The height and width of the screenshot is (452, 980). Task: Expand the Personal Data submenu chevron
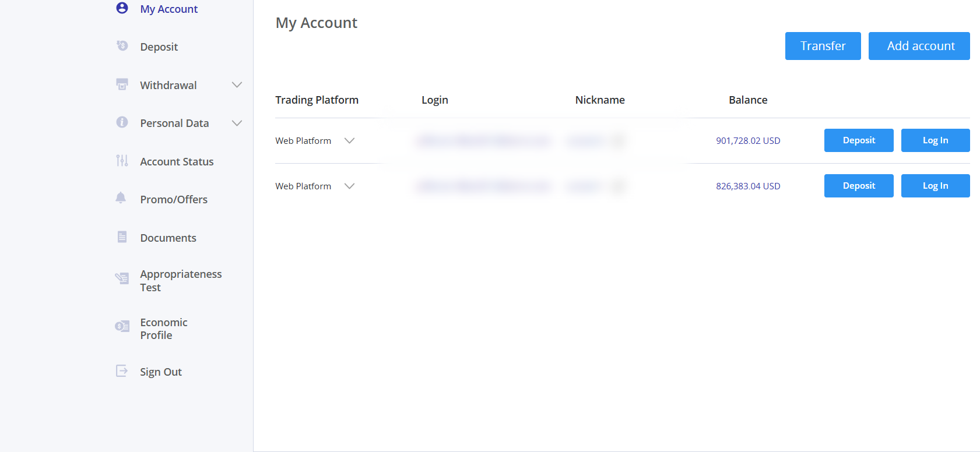pos(237,123)
